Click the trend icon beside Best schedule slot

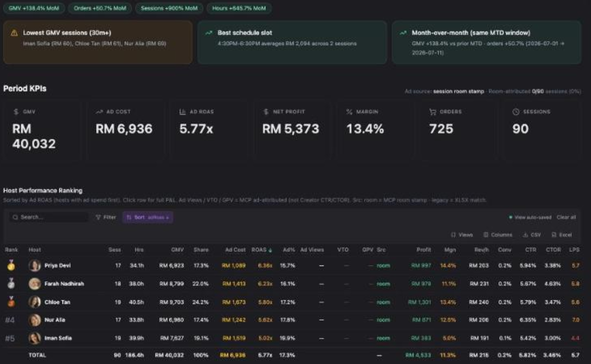click(208, 33)
